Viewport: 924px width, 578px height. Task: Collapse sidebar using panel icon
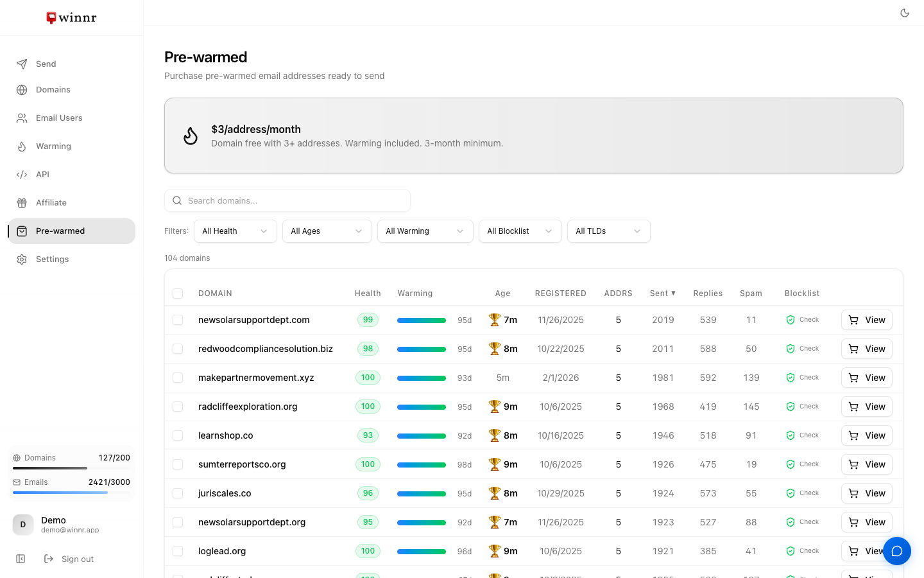[21, 559]
